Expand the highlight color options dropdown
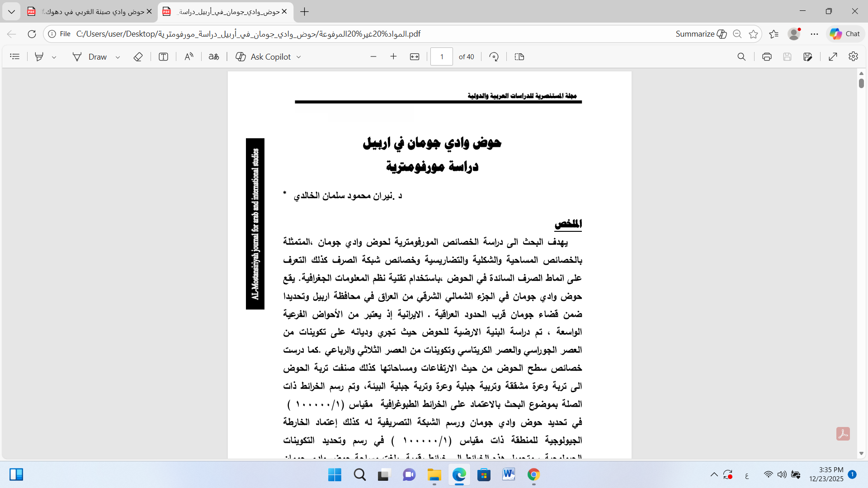This screenshot has height=488, width=868. pyautogui.click(x=54, y=57)
